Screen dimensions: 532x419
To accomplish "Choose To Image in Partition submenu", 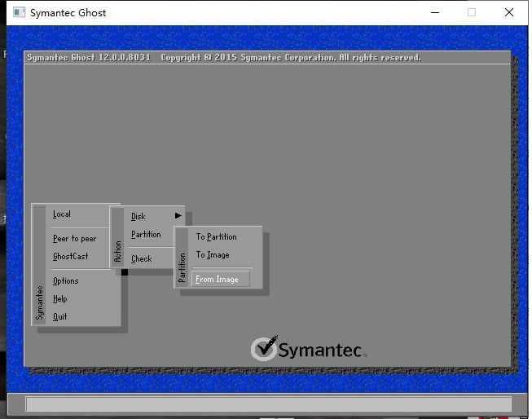I will [x=213, y=255].
